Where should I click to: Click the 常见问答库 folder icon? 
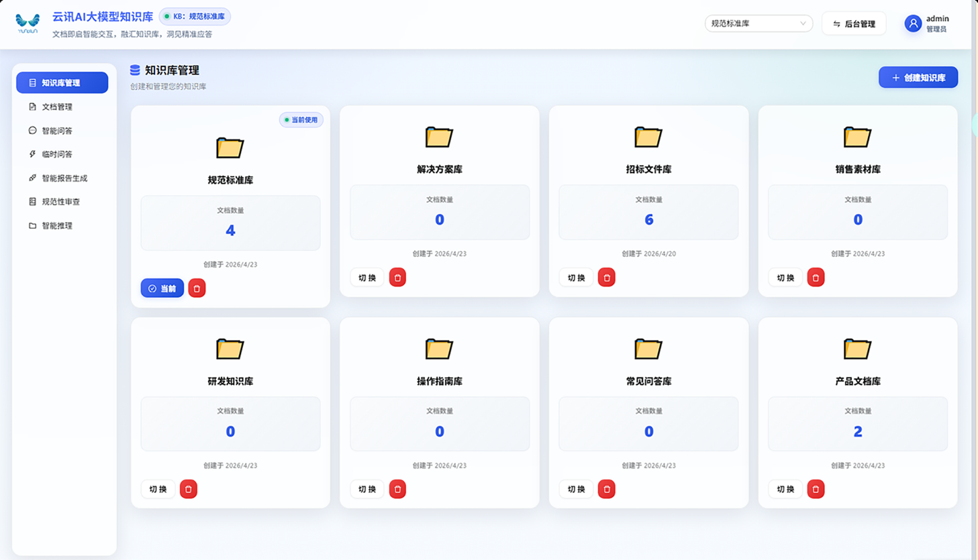[648, 349]
